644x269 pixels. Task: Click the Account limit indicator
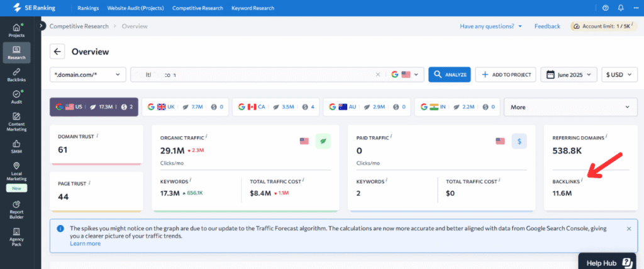point(604,26)
